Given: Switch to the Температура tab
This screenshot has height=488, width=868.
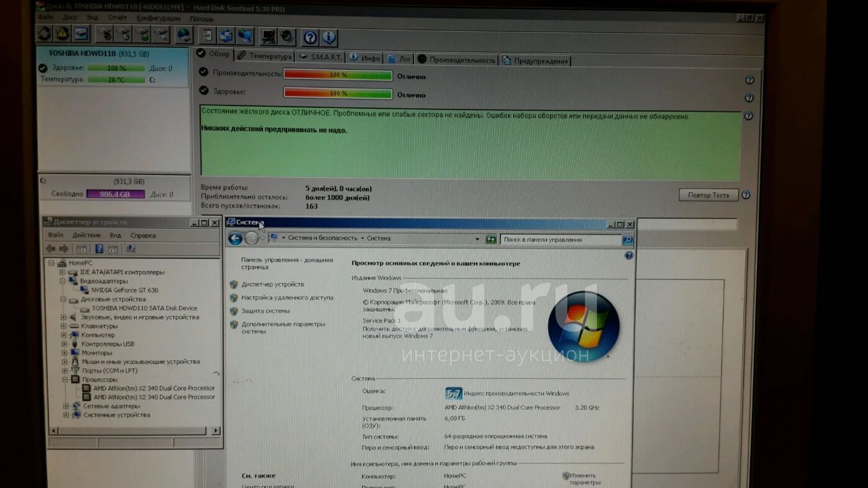Looking at the screenshot, I should pyautogui.click(x=264, y=56).
